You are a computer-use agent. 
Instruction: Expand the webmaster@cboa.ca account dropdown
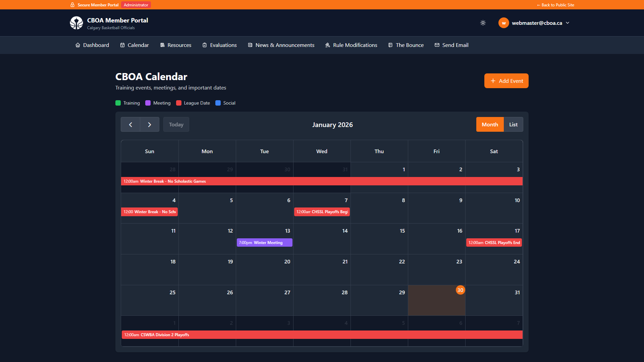coord(568,23)
